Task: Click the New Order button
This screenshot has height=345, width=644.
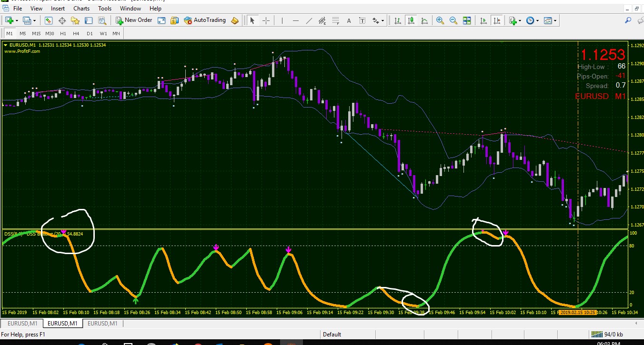Action: pyautogui.click(x=134, y=20)
